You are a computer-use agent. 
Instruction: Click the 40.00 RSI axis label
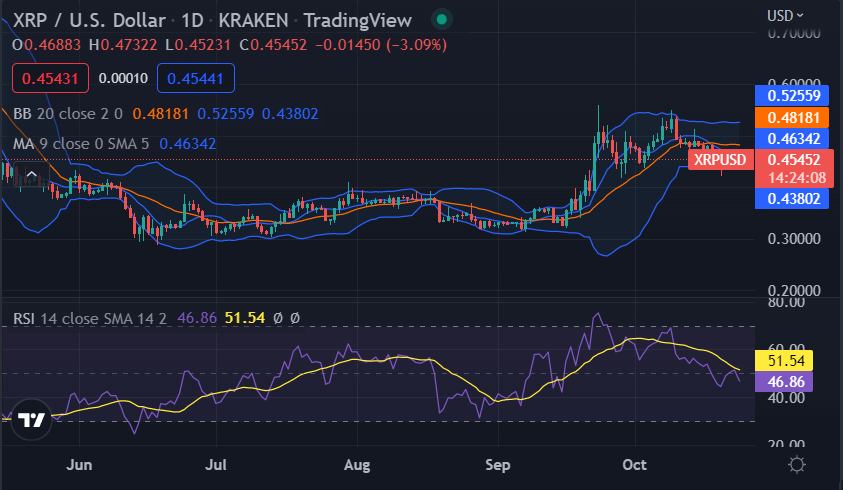click(786, 398)
